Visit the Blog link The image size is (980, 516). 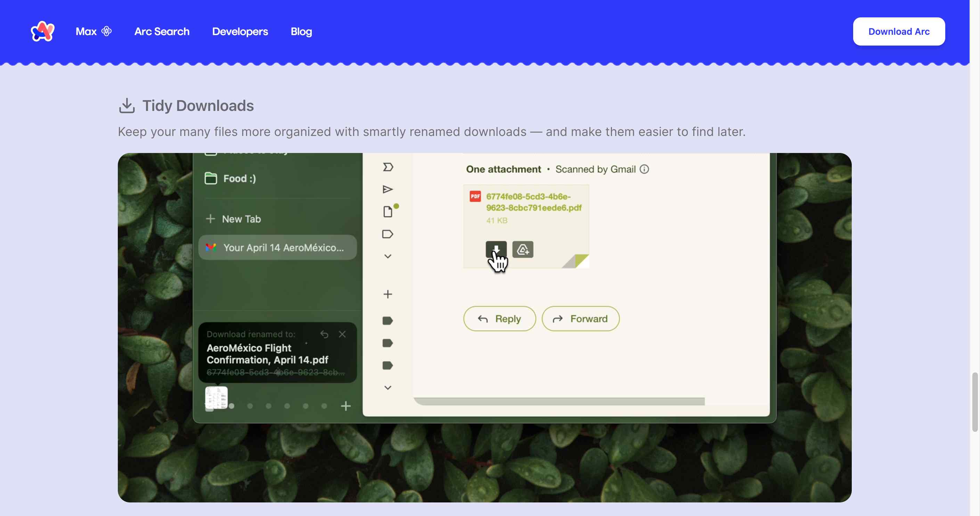tap(301, 31)
